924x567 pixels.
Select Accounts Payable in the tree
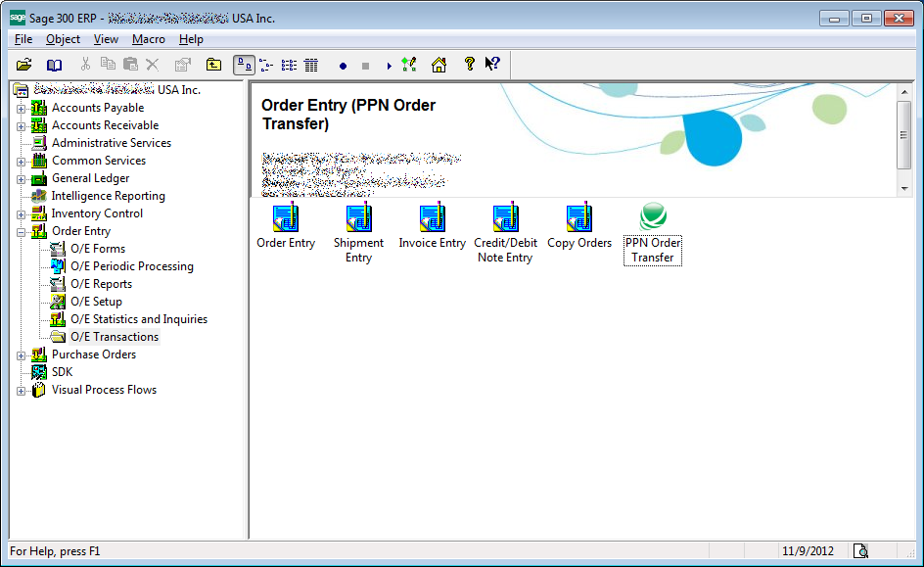[98, 108]
